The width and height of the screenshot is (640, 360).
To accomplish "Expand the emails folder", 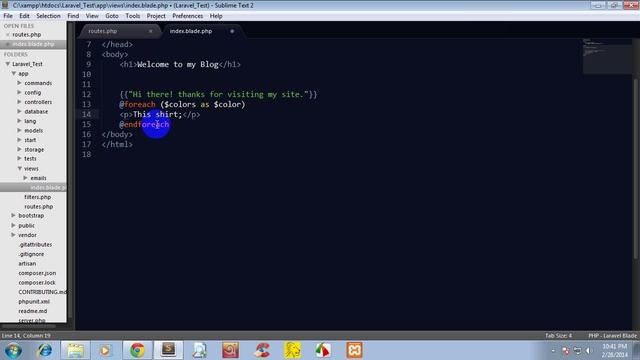I will pos(25,178).
